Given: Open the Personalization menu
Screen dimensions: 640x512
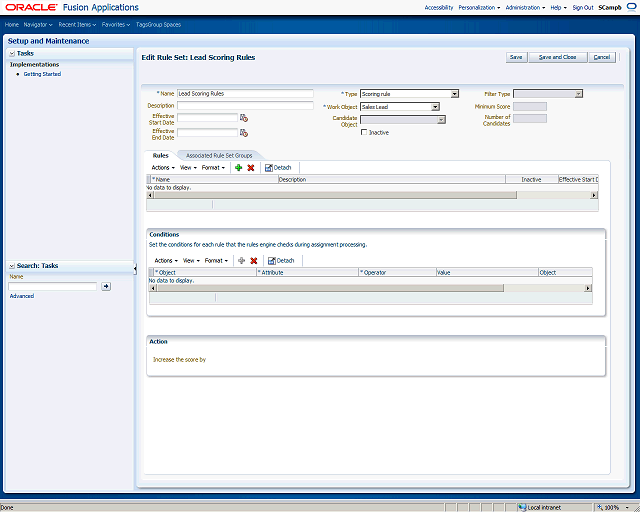Looking at the screenshot, I should point(479,7).
